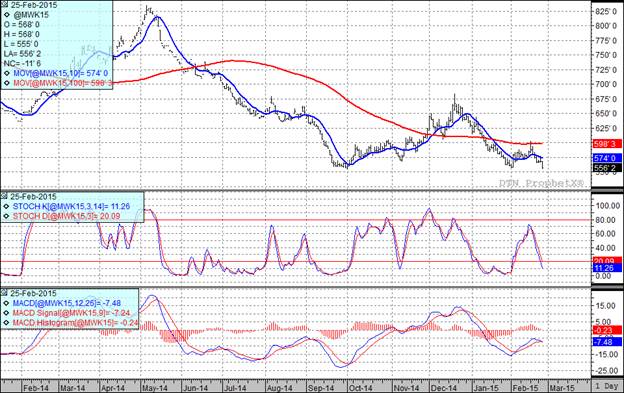Click the diamond marker beside STOCH K
This screenshot has width=624, height=393.
(7, 206)
